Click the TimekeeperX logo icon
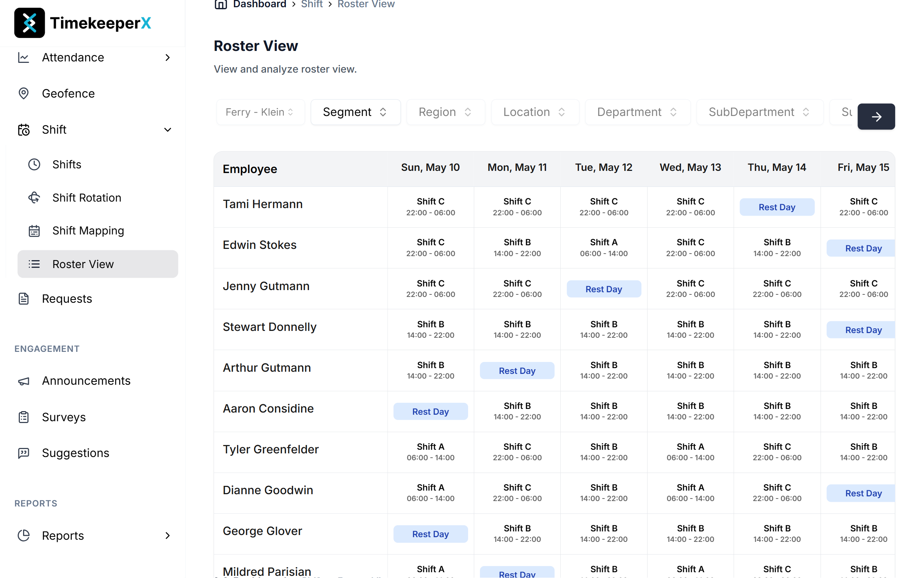924x578 pixels. 29,23
